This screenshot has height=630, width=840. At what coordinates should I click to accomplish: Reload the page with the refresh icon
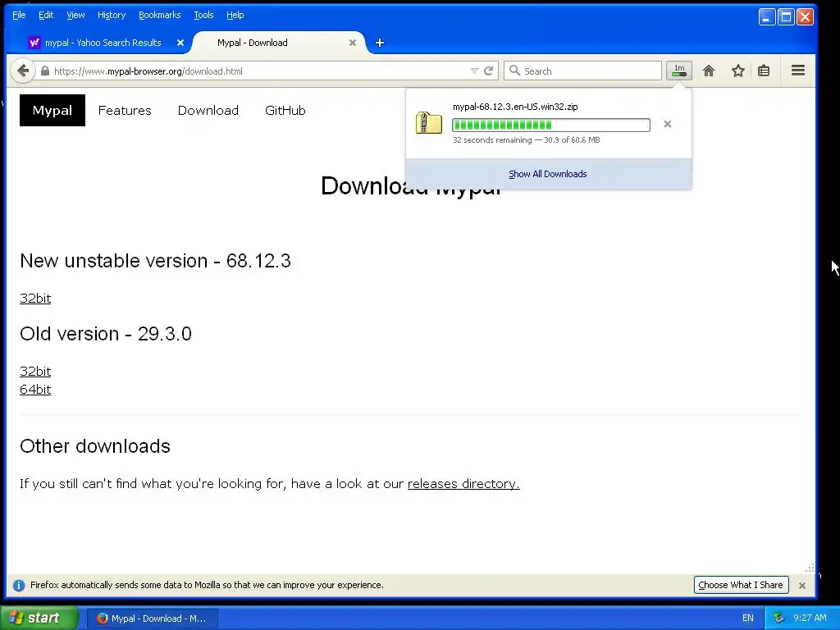pyautogui.click(x=489, y=71)
